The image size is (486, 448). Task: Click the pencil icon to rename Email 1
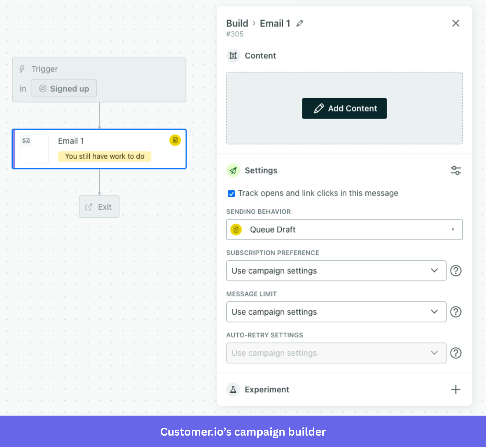point(300,23)
